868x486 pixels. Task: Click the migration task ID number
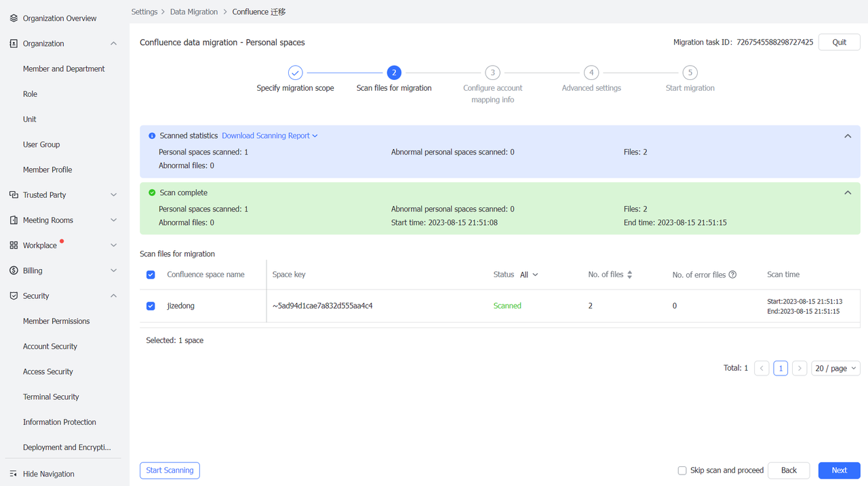(775, 42)
